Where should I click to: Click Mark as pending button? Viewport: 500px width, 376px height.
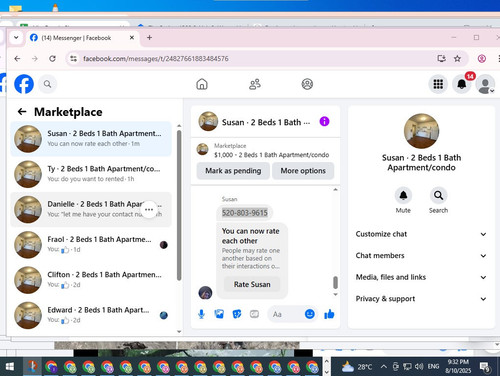[233, 171]
